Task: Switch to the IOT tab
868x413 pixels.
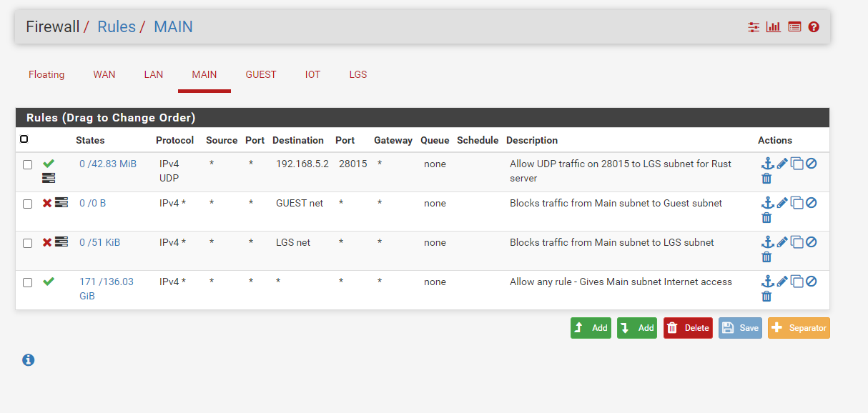Action: [313, 74]
